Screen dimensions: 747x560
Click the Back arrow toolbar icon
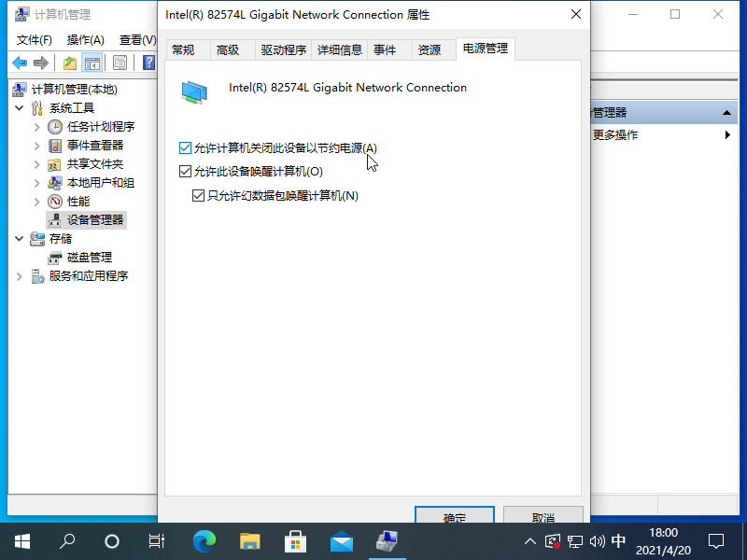[19, 63]
